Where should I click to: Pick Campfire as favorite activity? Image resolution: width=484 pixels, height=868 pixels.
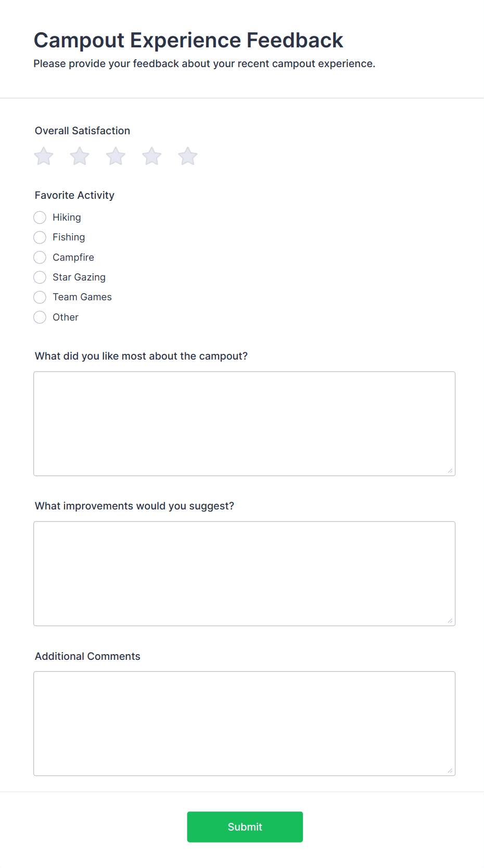(x=40, y=258)
